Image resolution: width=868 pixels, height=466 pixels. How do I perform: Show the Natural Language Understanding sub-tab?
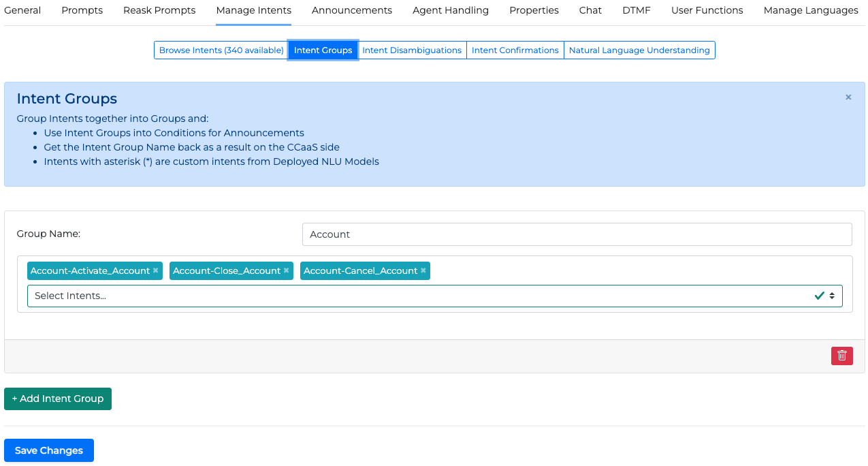639,50
